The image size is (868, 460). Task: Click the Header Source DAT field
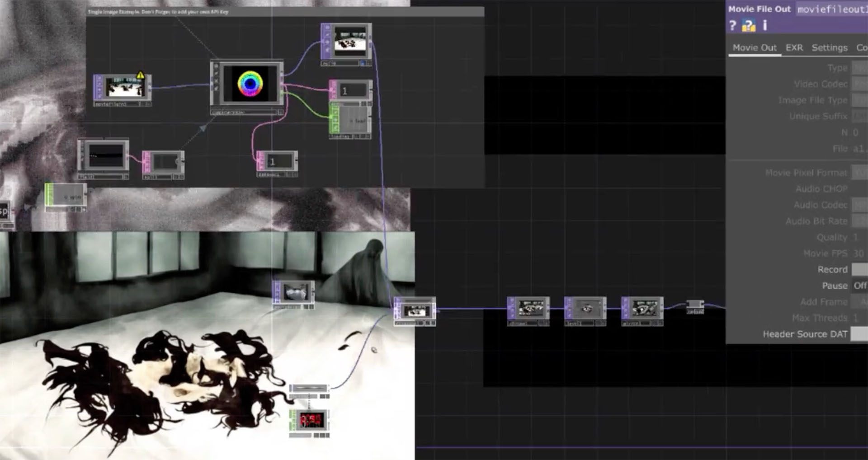coord(859,334)
